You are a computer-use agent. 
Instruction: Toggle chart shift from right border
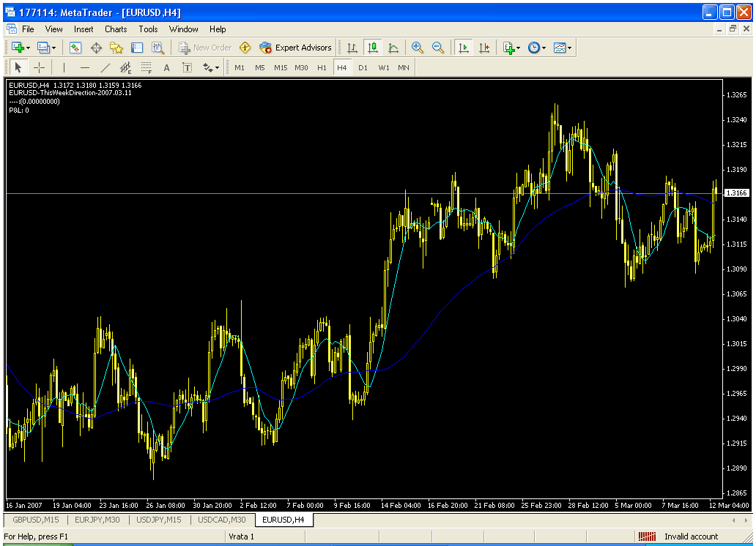pyautogui.click(x=484, y=48)
